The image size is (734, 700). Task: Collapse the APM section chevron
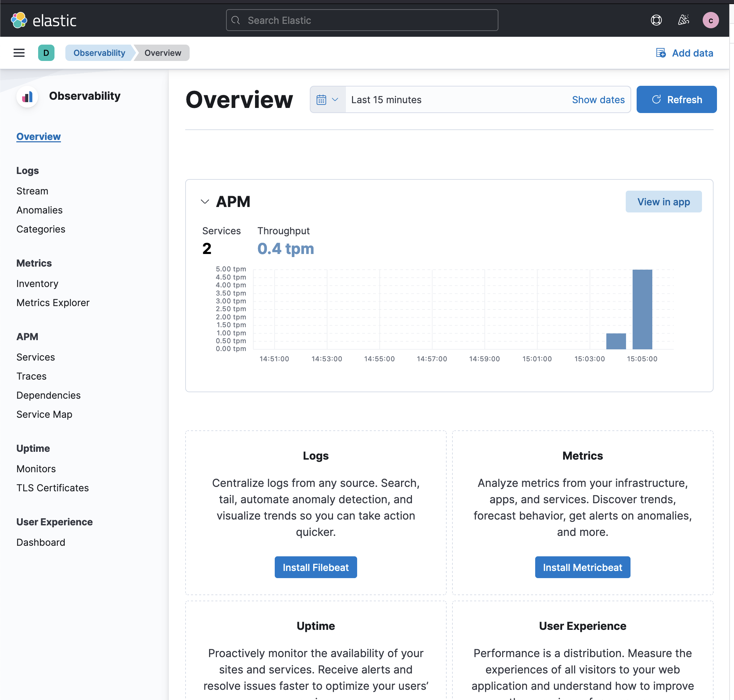tap(205, 202)
